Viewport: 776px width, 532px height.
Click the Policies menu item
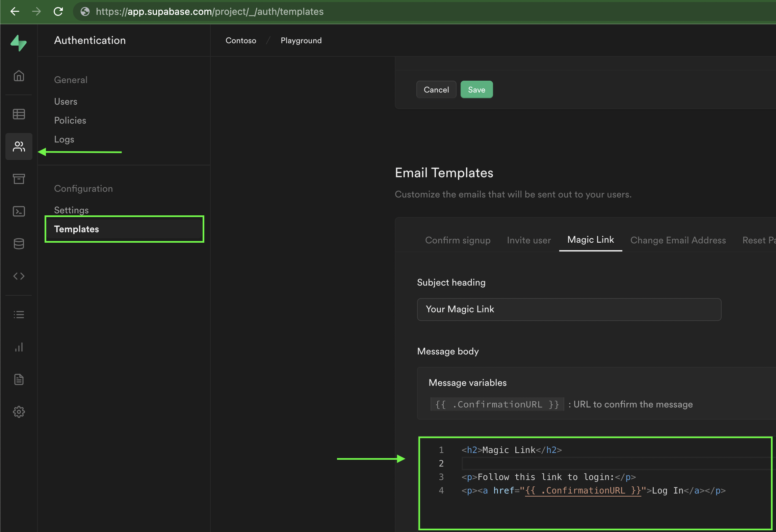[x=70, y=120]
